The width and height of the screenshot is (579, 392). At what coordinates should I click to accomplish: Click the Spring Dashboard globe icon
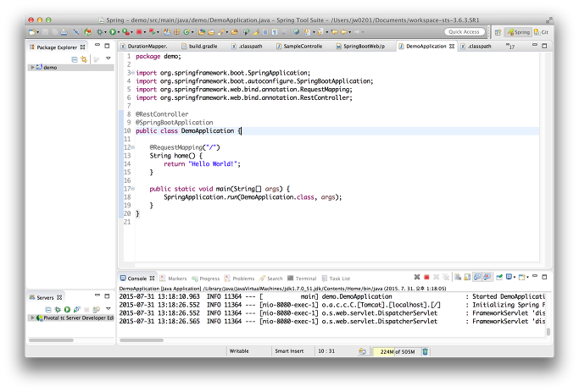[296, 32]
